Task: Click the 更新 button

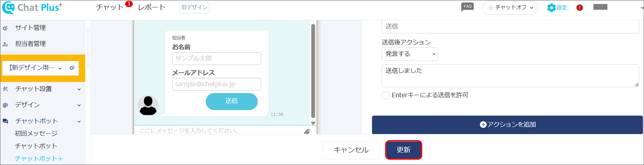Action: point(404,150)
